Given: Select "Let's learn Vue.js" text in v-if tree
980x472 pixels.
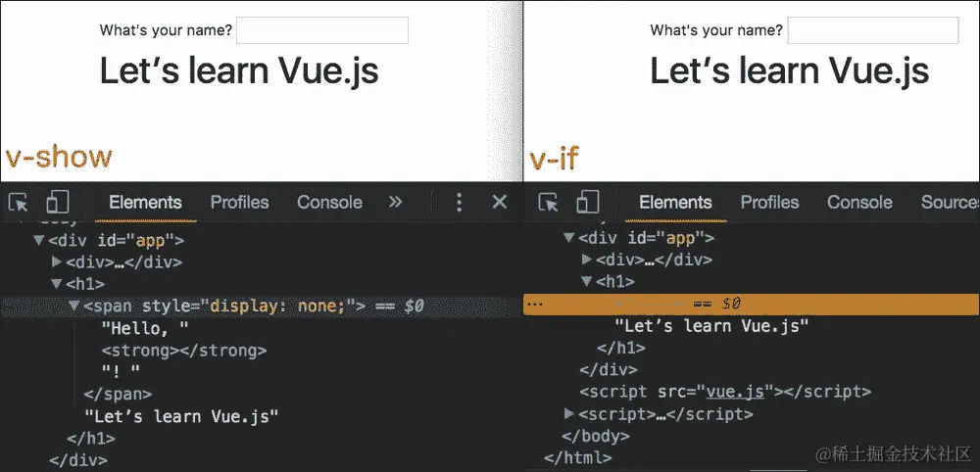Looking at the screenshot, I should pos(711,325).
